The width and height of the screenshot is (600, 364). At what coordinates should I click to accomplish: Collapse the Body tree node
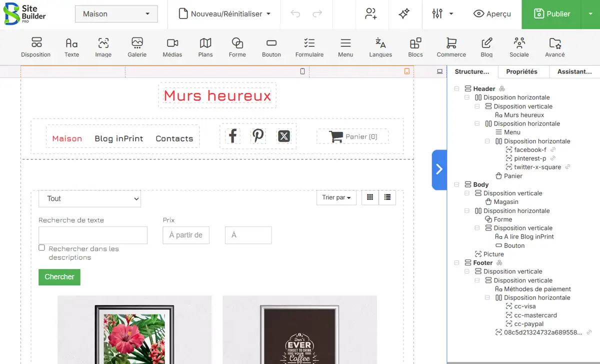[456, 184]
